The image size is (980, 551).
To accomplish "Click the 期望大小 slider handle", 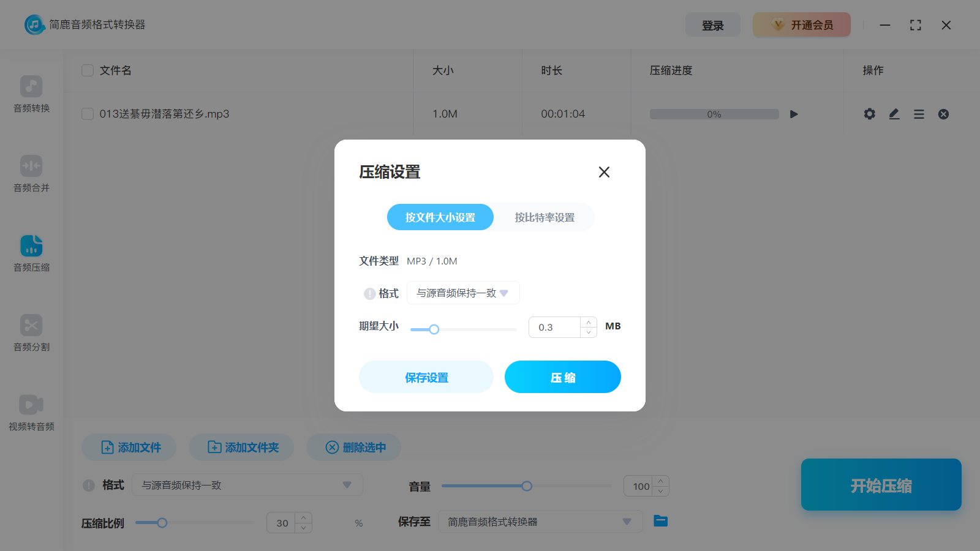I will (x=434, y=329).
